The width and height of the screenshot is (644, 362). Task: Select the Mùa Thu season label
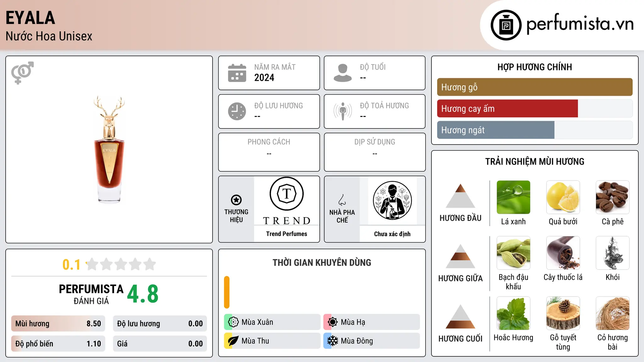(255, 341)
